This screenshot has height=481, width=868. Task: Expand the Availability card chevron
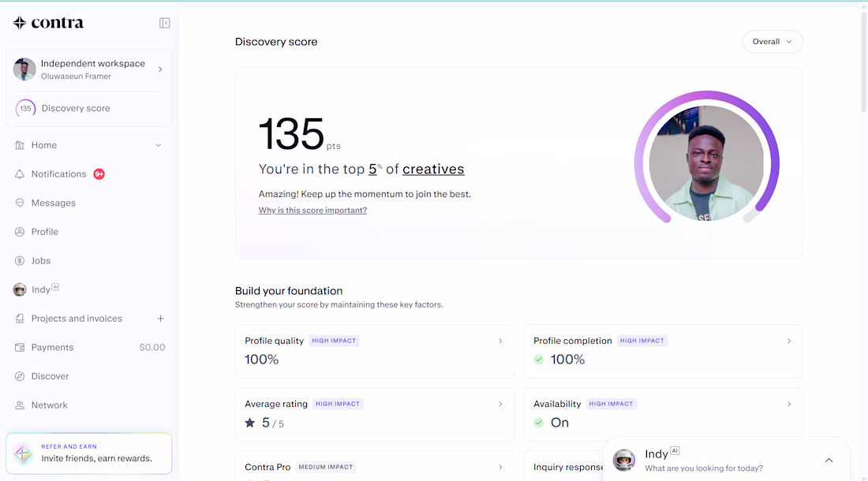(789, 405)
